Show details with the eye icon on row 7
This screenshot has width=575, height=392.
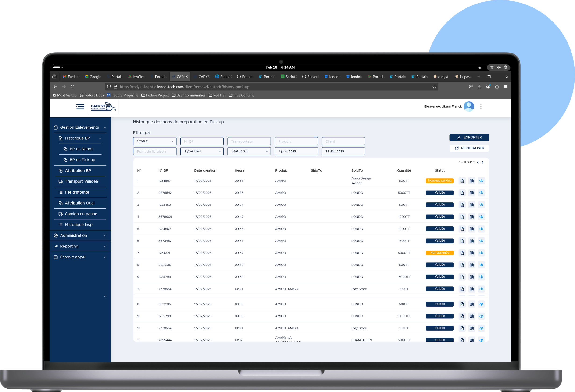click(482, 253)
